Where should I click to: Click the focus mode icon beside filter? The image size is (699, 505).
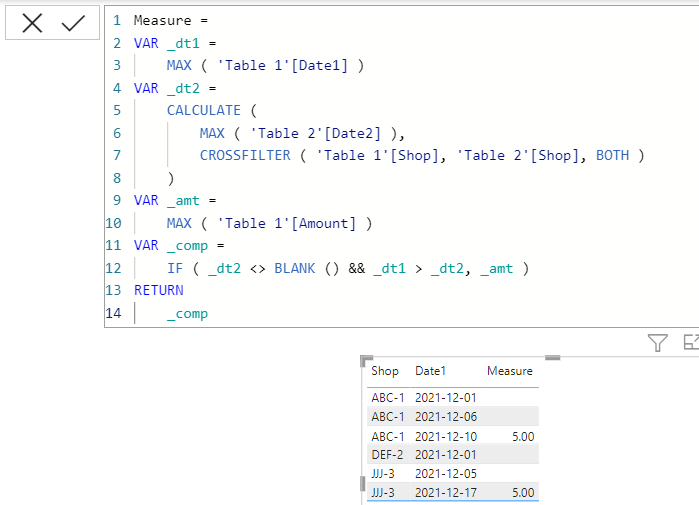[691, 342]
